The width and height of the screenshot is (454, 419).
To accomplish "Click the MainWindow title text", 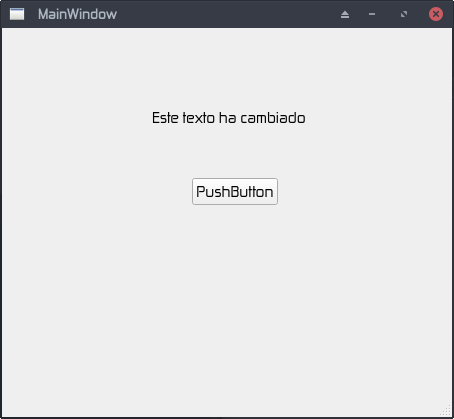I will pos(77,14).
